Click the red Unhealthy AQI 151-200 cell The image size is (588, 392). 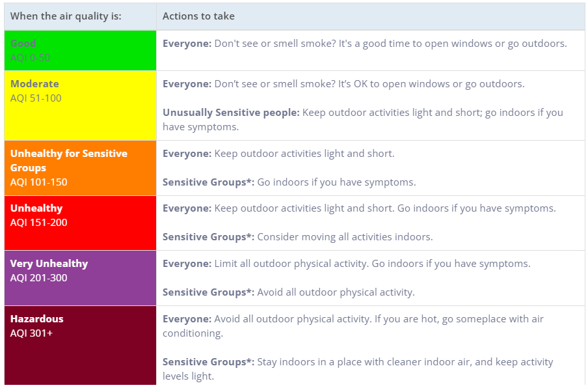(x=80, y=223)
